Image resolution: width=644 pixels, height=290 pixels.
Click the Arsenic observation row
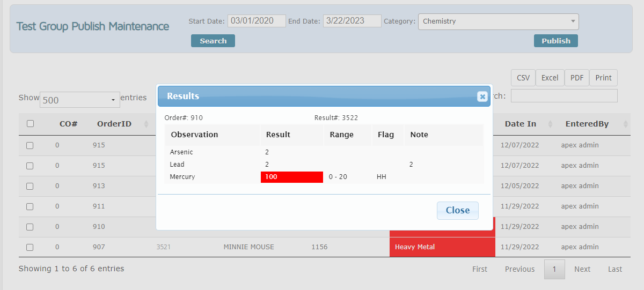[x=324, y=152]
